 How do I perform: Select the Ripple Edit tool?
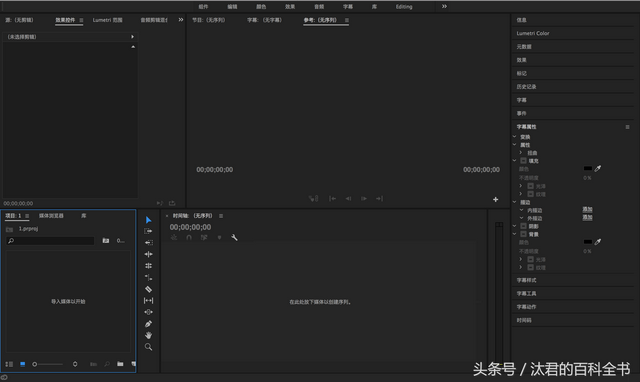coord(149,254)
